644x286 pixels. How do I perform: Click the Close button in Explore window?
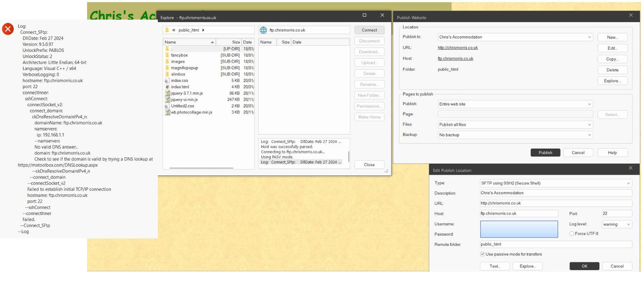click(369, 165)
